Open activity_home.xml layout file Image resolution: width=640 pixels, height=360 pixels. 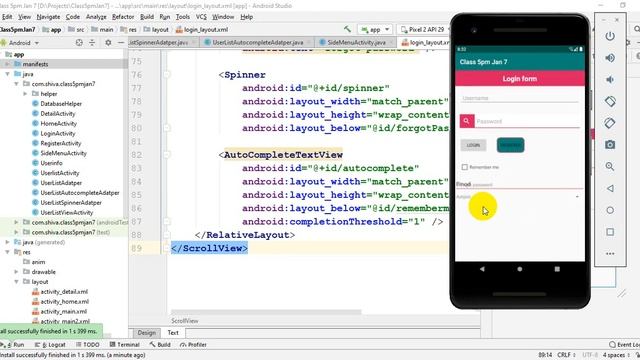[64, 302]
